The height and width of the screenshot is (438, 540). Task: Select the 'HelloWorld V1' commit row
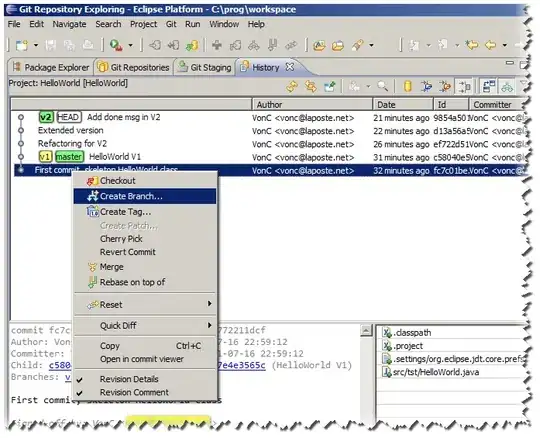coord(269,157)
